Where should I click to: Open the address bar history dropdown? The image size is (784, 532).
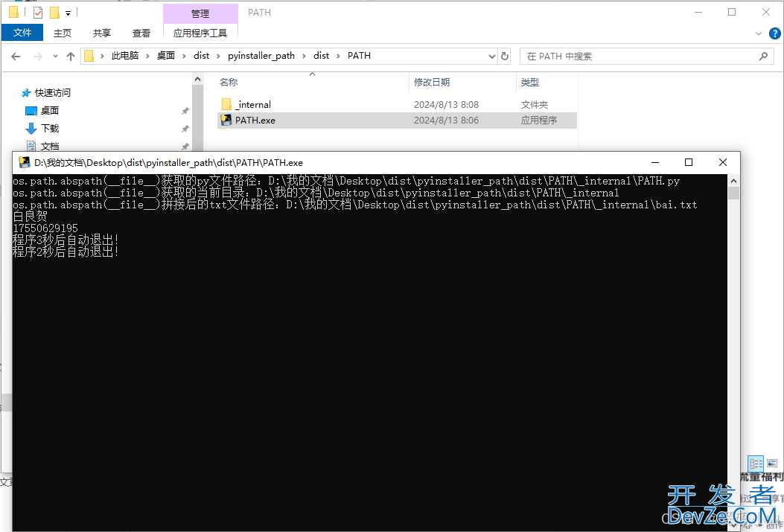click(492, 57)
